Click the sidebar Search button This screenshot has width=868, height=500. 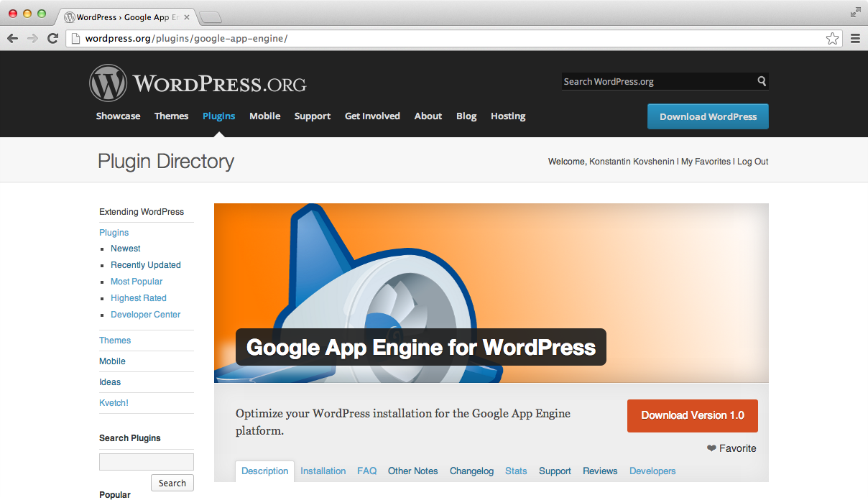(x=172, y=483)
